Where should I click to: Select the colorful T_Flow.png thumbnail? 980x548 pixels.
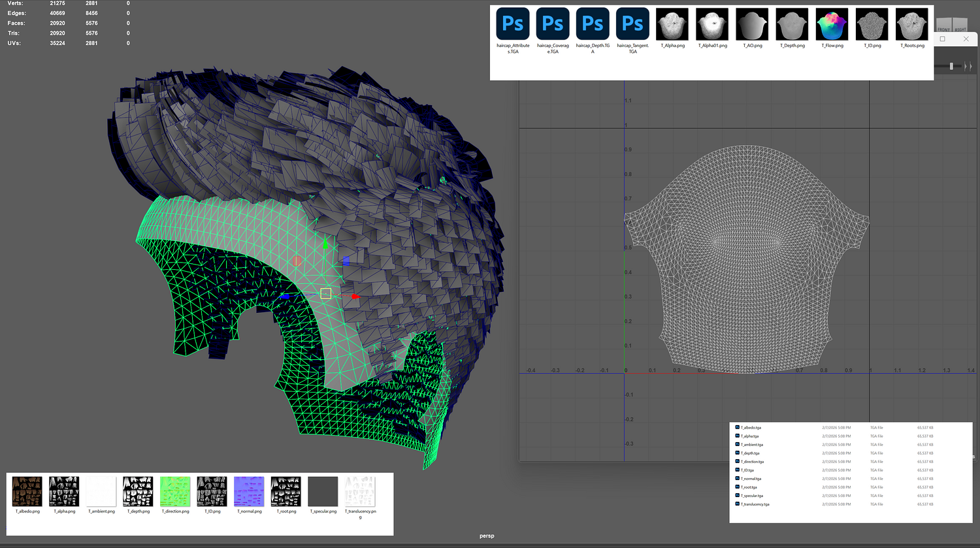(x=832, y=24)
